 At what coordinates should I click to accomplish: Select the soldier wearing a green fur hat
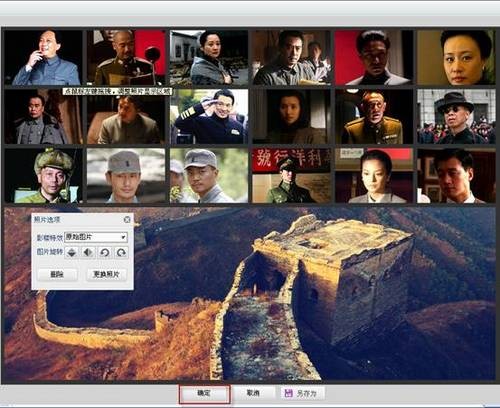[43, 176]
